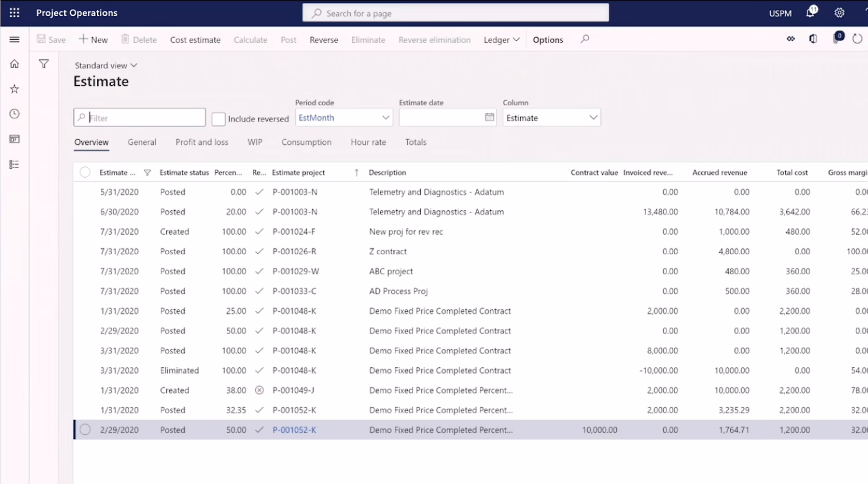This screenshot has height=484, width=868.
Task: Expand the Ledger menu
Action: click(x=501, y=40)
